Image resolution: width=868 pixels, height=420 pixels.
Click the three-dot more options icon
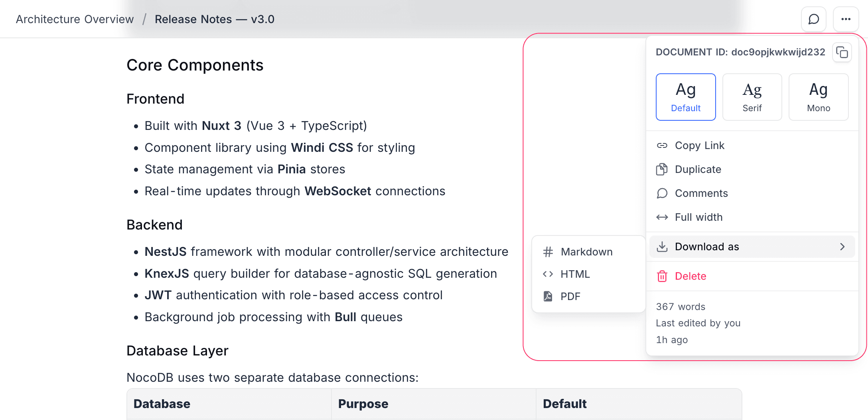tap(846, 19)
